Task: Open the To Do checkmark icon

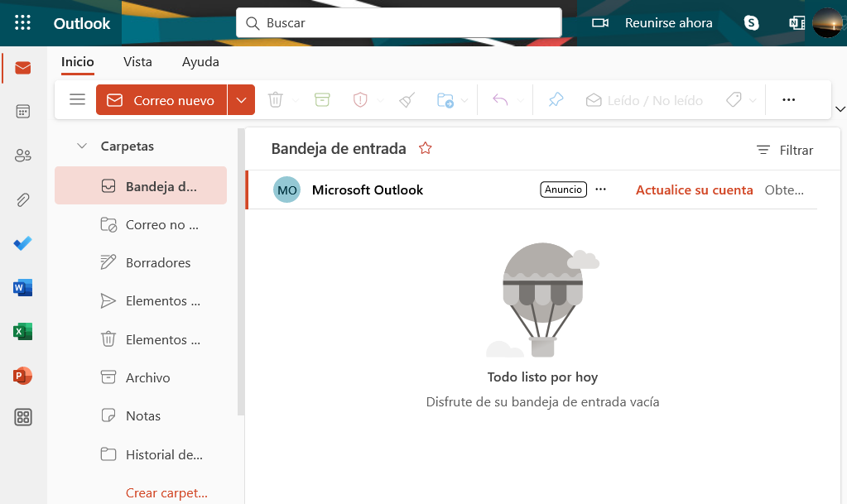Action: [x=22, y=243]
